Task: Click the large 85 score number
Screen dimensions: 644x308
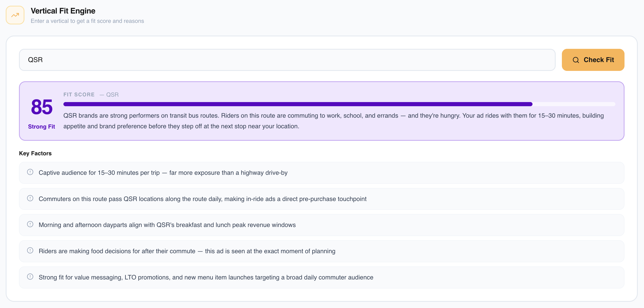Action: click(x=42, y=107)
